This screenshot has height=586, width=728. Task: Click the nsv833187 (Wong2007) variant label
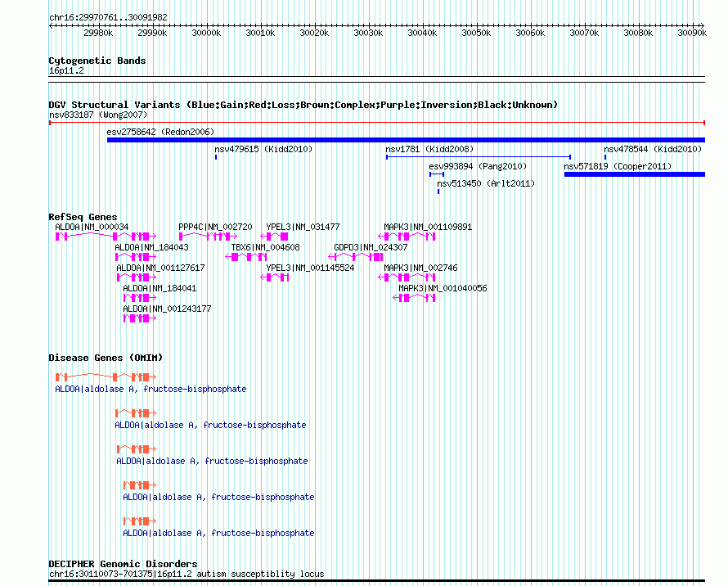tap(98, 115)
